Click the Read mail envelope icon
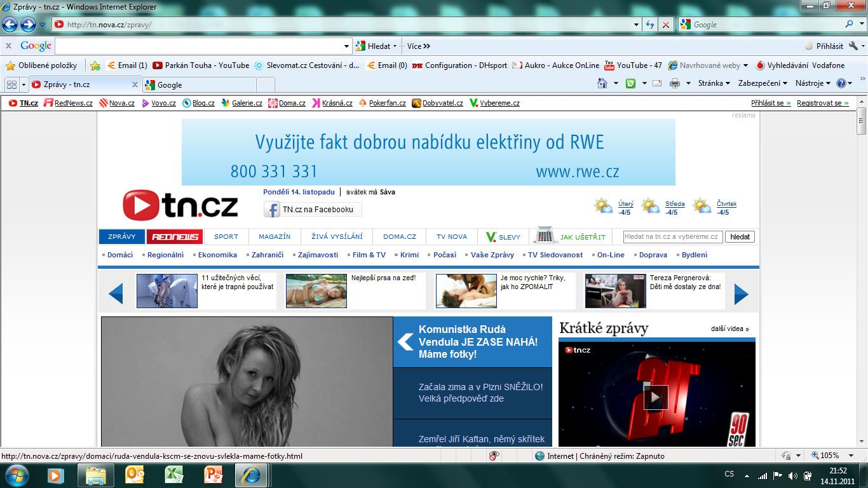 pos(657,83)
